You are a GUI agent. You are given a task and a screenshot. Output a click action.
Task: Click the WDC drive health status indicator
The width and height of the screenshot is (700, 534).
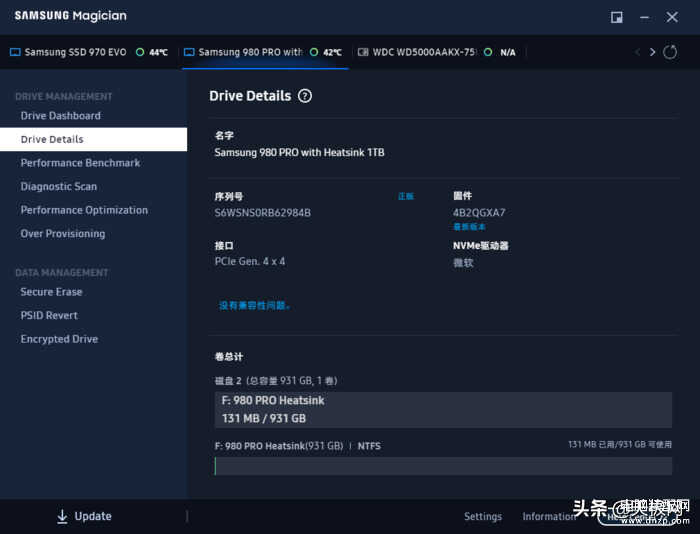coord(488,52)
